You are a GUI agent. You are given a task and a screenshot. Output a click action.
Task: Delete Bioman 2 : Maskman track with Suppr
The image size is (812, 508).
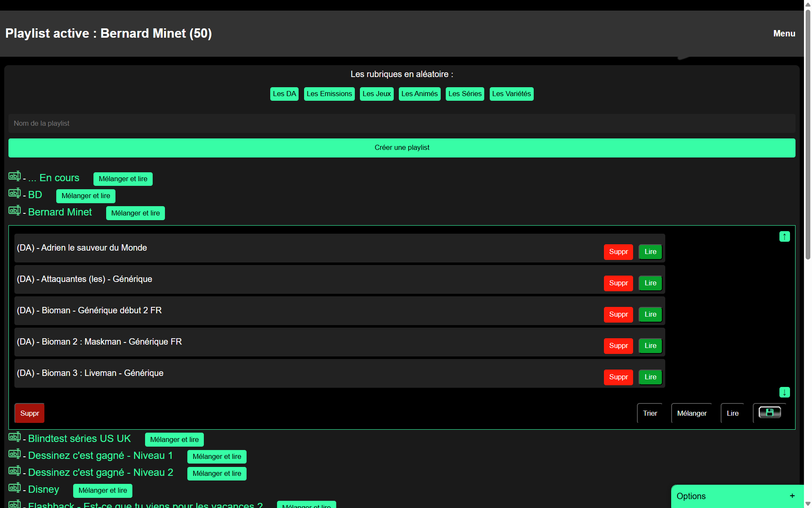[x=618, y=346]
